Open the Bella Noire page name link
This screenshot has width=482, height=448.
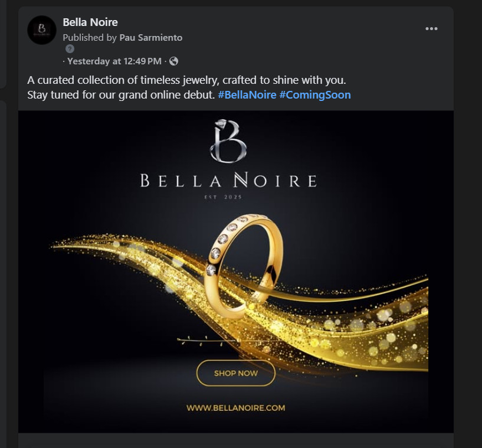coord(90,22)
